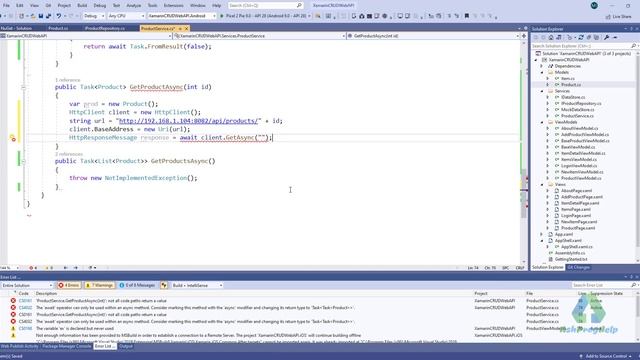Open the member dropdown GetProductAsync(int id)

point(433,36)
